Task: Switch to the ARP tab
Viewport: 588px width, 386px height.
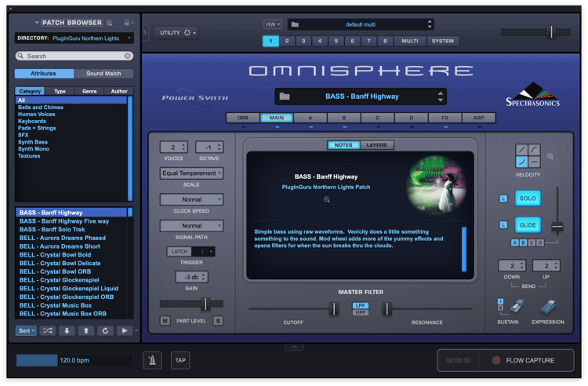Action: (x=478, y=118)
